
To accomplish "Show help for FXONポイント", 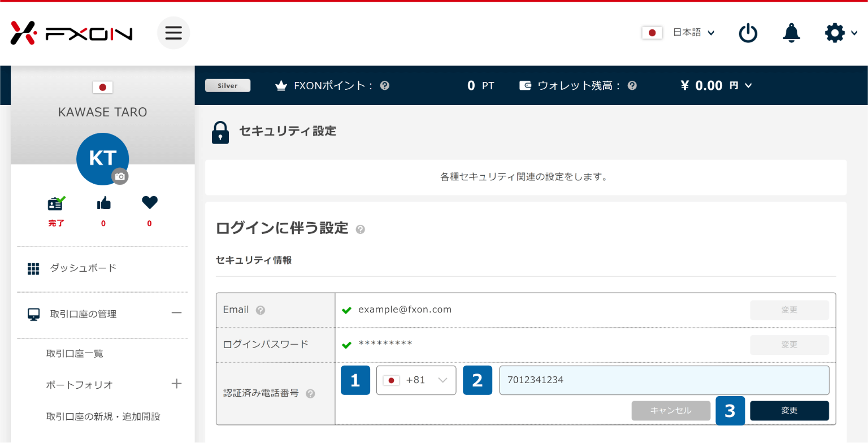I will (x=385, y=86).
